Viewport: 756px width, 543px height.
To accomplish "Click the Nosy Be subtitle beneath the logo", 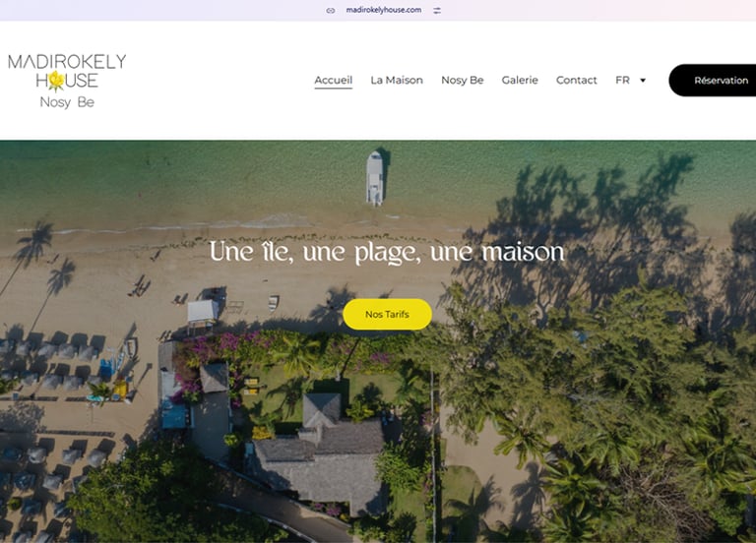I will 67,102.
